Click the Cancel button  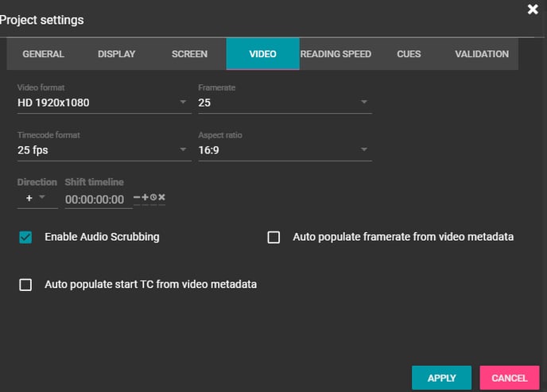510,378
